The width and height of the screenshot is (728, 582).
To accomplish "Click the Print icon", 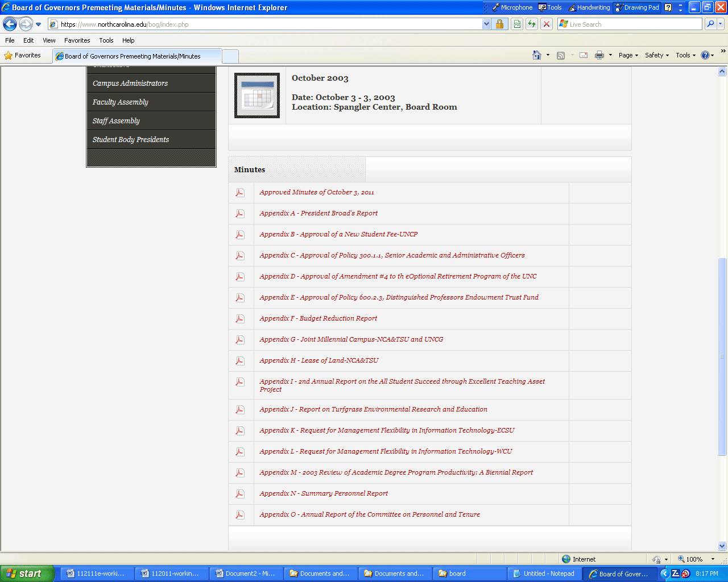I will tap(599, 55).
